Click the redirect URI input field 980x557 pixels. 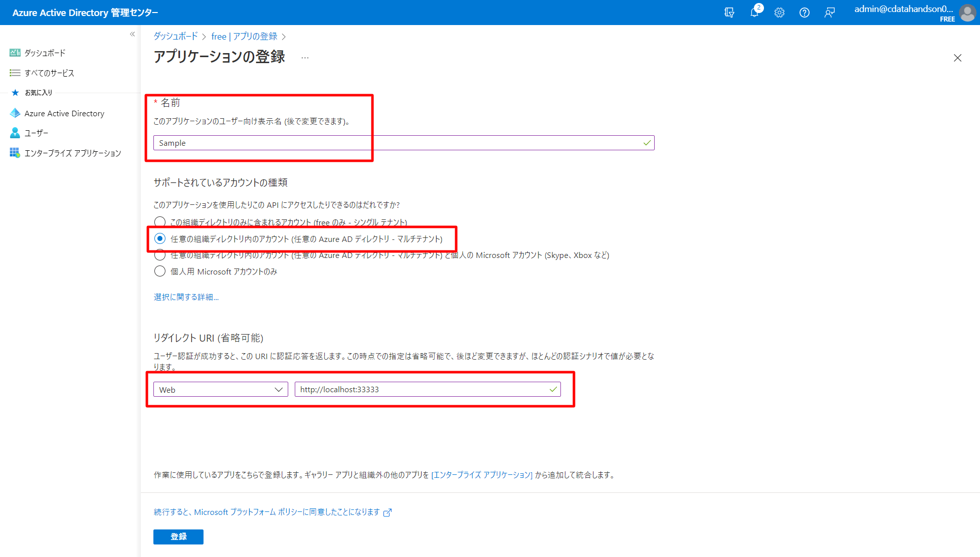click(x=421, y=389)
